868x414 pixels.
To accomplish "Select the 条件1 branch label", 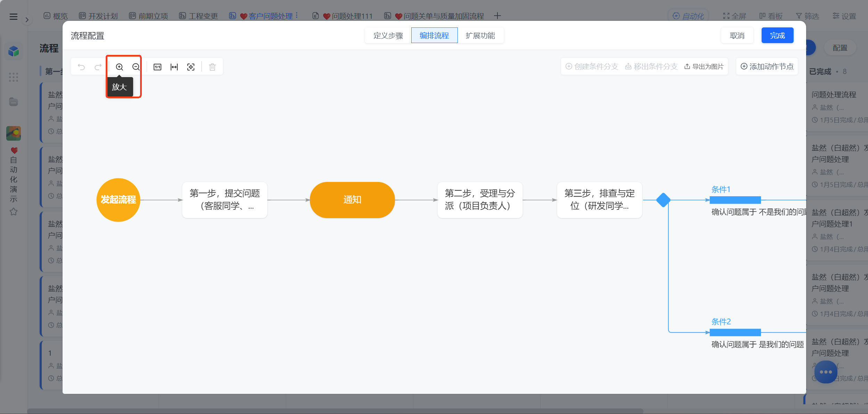I will tap(721, 189).
